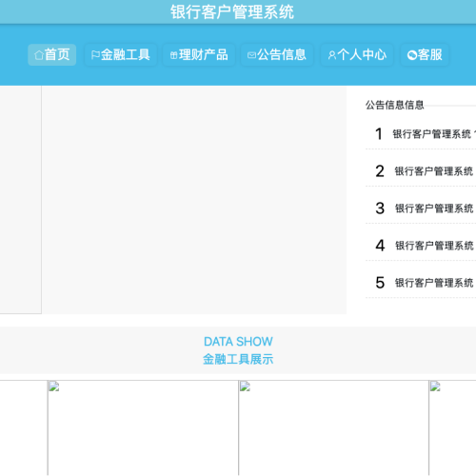Open the 金融工具 menu item
Screen dimensions: 476x476
[x=121, y=55]
